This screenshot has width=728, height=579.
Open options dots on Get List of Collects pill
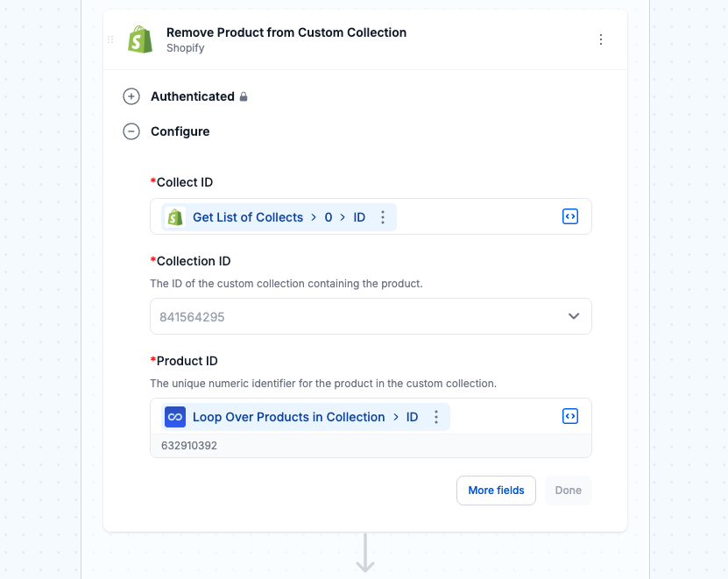[383, 217]
